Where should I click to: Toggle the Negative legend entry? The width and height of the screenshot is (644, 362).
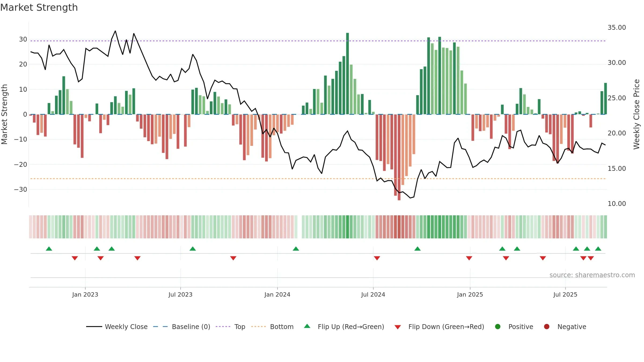565,327
